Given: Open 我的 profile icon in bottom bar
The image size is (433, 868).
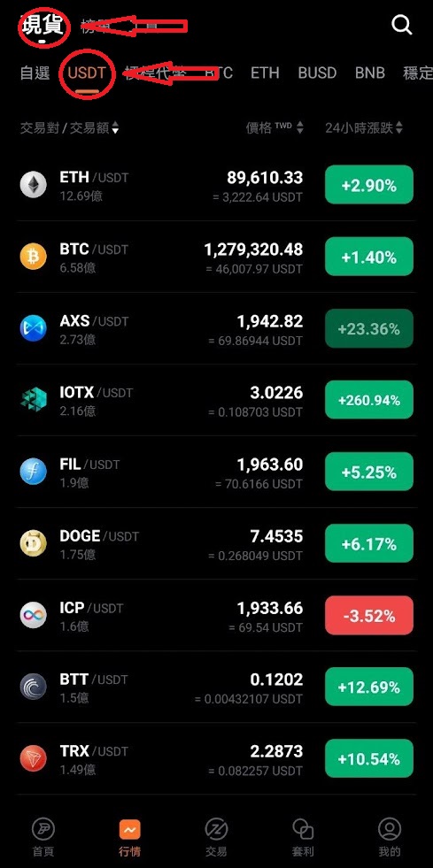Looking at the screenshot, I should tap(390, 829).
